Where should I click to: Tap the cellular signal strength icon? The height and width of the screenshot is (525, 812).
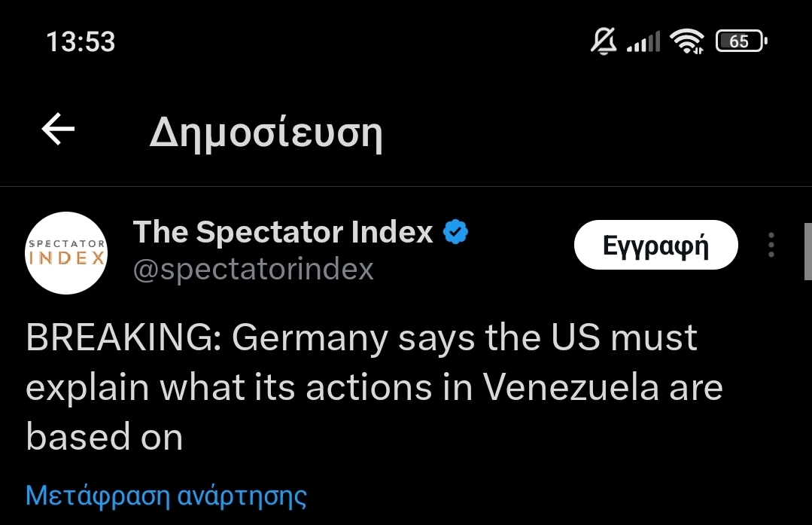643,43
